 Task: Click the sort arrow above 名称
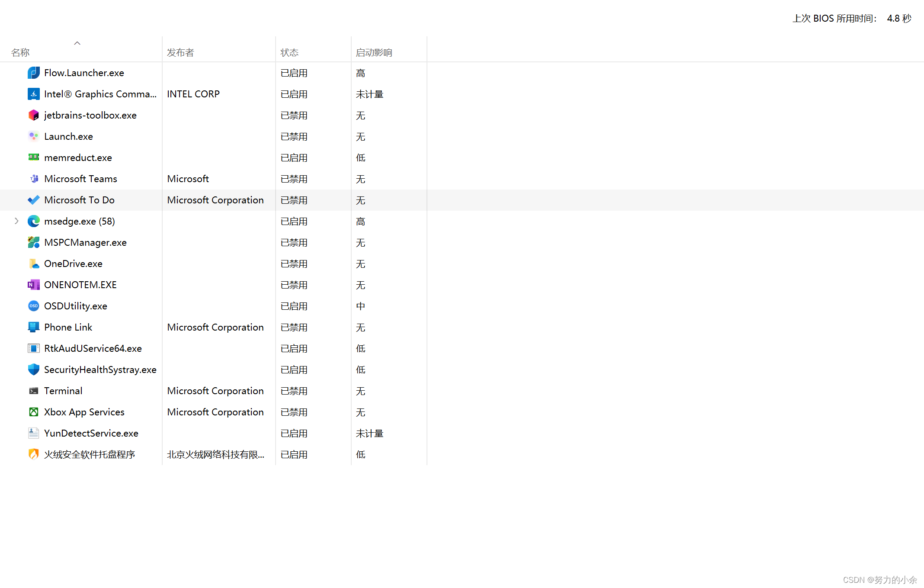click(x=77, y=43)
